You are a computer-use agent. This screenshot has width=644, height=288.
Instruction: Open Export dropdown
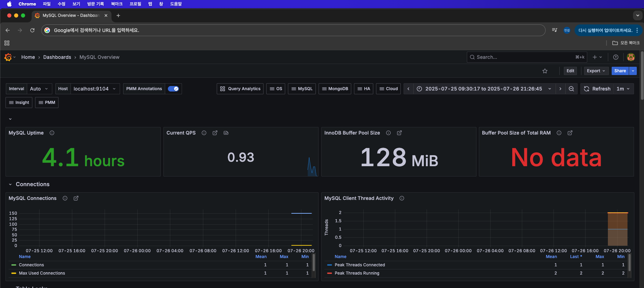[596, 71]
